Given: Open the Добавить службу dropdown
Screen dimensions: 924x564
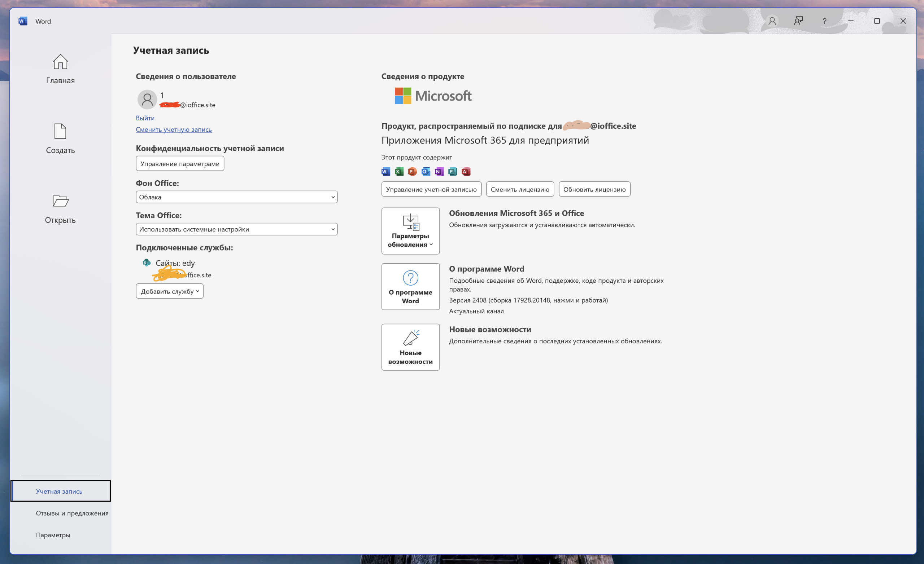Looking at the screenshot, I should point(170,291).
